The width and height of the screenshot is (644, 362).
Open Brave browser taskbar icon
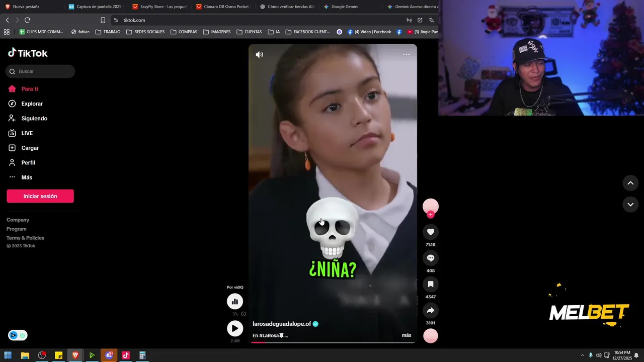(75, 355)
